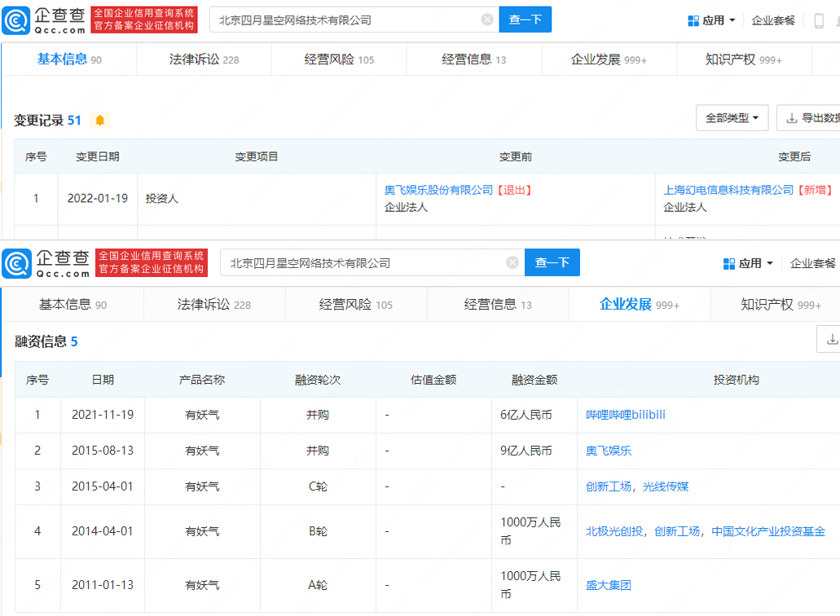
Task: Open the 上海幻电信息科技有限公司 company link
Action: (728, 190)
